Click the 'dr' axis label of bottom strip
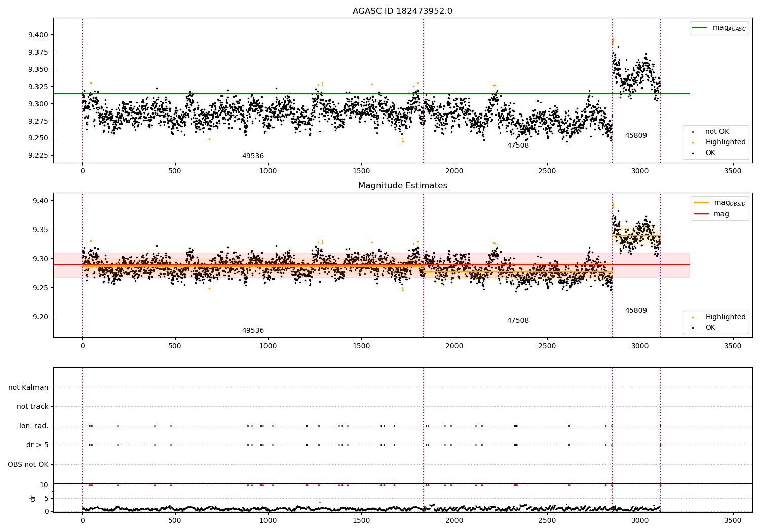 coord(33,498)
